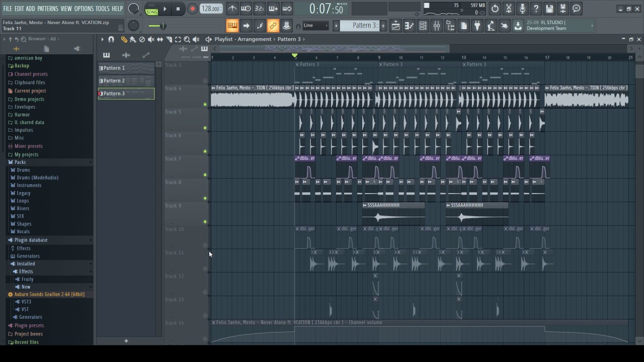644x362 pixels.
Task: Click the metronome icon
Action: coord(232,9)
